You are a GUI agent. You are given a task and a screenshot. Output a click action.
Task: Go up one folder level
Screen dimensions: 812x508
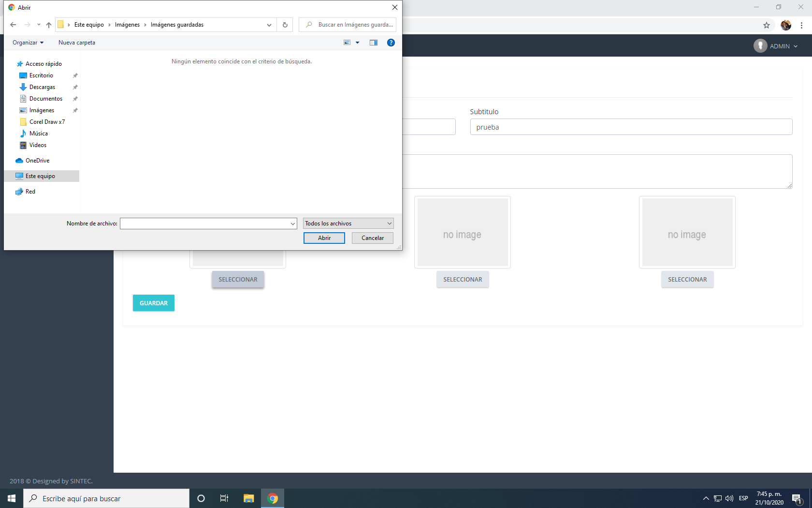tap(48, 25)
